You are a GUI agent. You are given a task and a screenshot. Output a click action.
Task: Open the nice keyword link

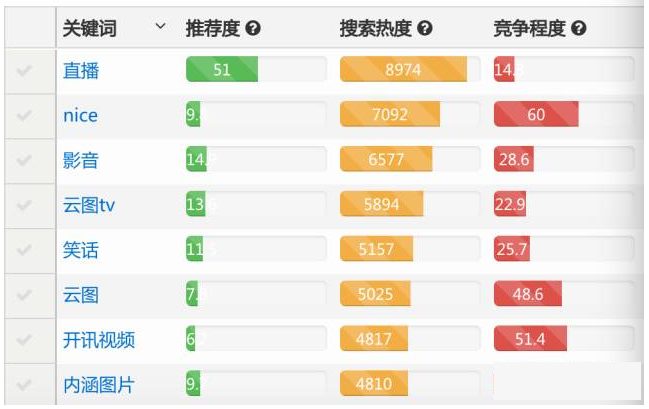(80, 115)
